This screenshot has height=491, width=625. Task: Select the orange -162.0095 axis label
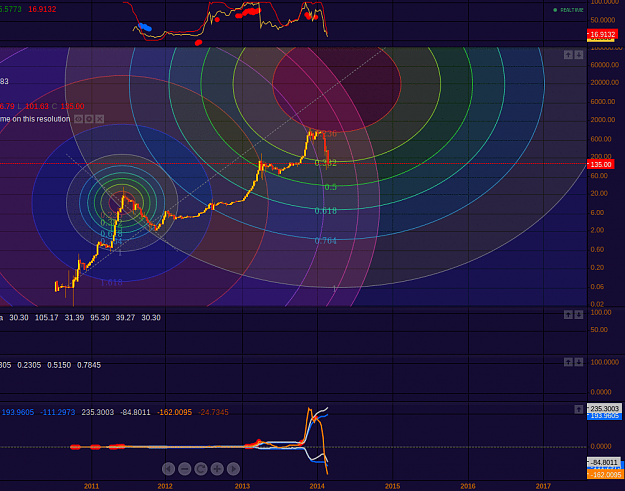coord(605,475)
